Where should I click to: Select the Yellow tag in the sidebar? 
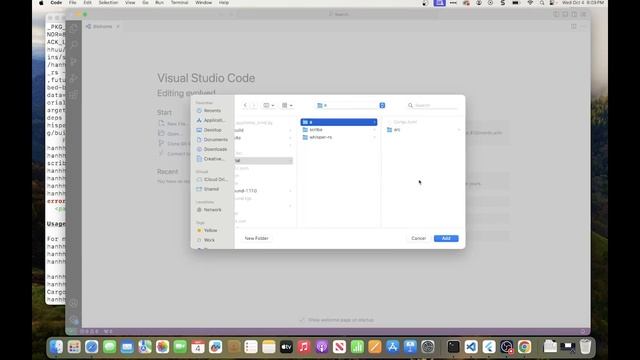(x=207, y=231)
